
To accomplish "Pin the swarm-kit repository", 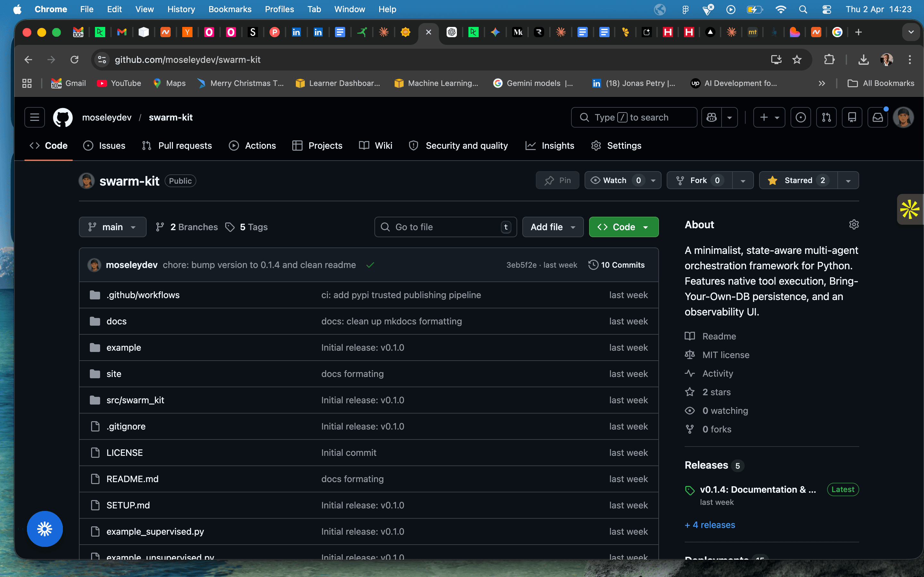I will (558, 180).
